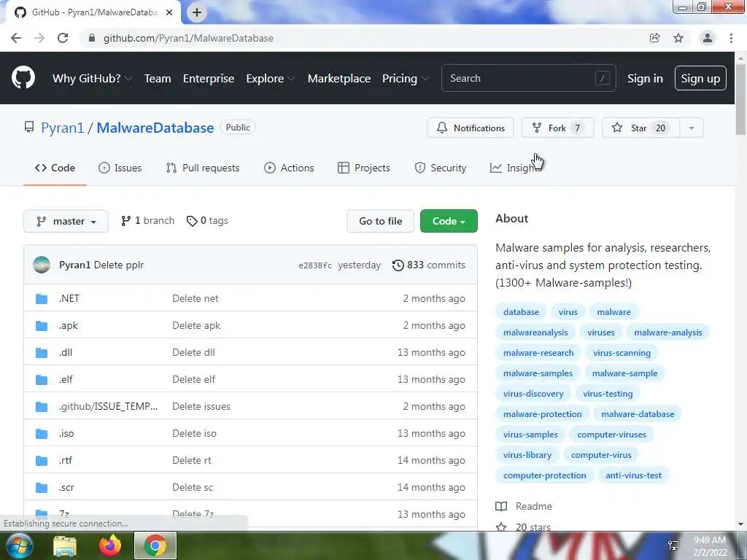
Task: Click the commits history clock icon
Action: pos(398,265)
